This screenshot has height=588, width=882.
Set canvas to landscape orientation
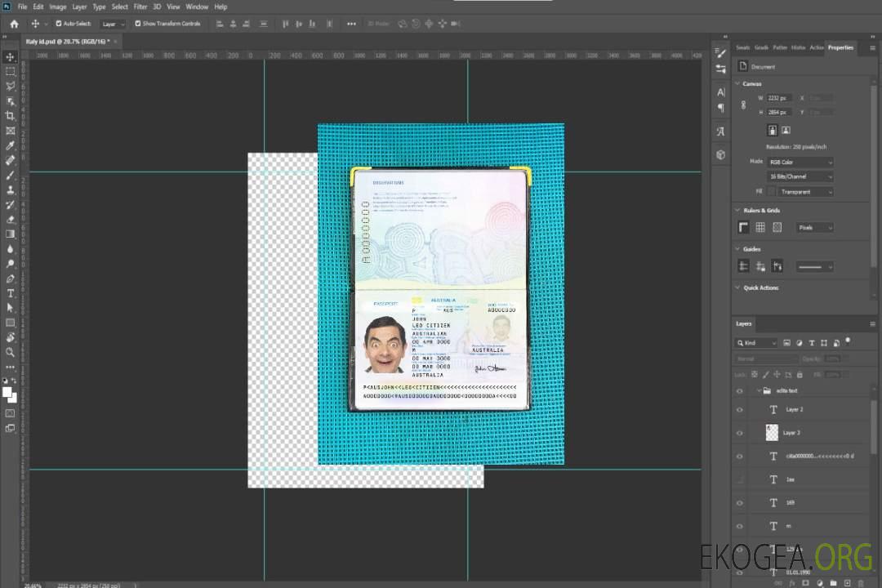[786, 130]
